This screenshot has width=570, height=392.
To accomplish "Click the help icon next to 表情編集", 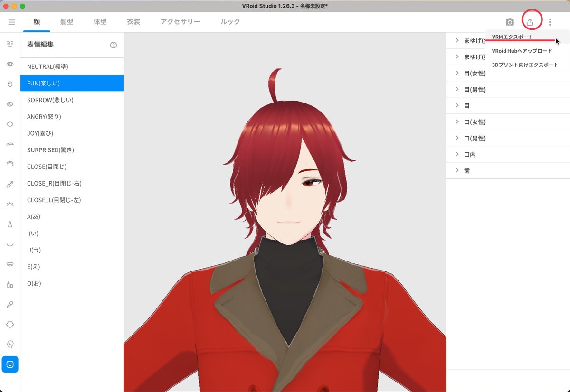I will pyautogui.click(x=113, y=45).
